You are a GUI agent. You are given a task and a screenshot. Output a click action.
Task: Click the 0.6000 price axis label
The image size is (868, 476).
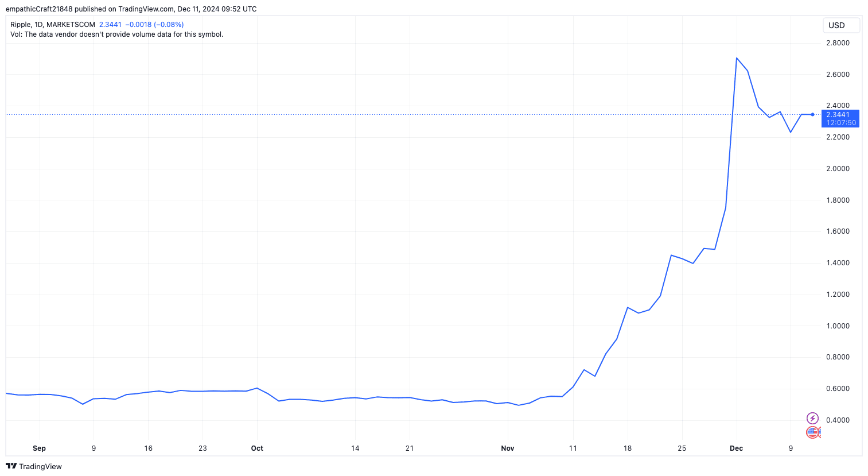838,389
